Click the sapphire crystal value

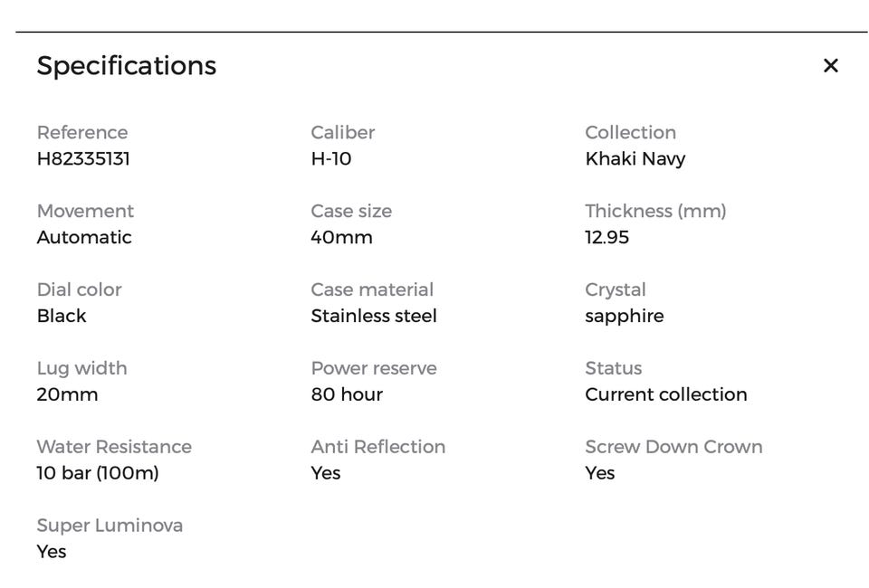pos(624,317)
